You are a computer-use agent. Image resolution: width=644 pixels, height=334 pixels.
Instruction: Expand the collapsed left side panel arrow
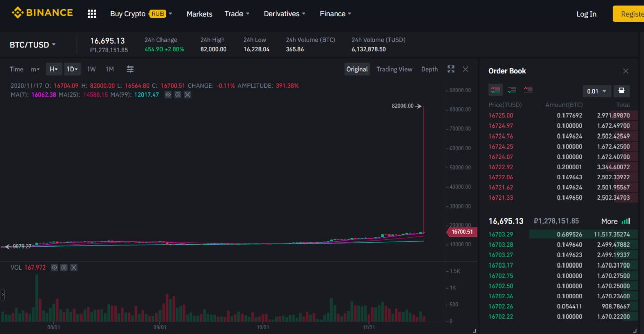(3, 295)
